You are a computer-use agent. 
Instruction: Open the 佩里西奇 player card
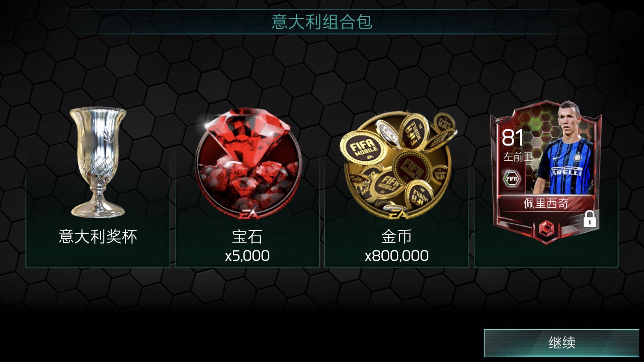(x=546, y=172)
